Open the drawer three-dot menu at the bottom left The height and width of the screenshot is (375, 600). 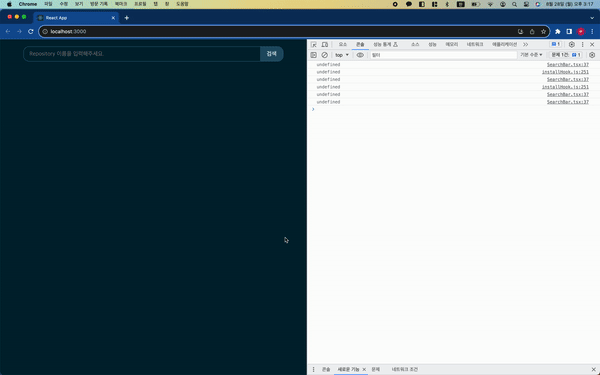313,369
